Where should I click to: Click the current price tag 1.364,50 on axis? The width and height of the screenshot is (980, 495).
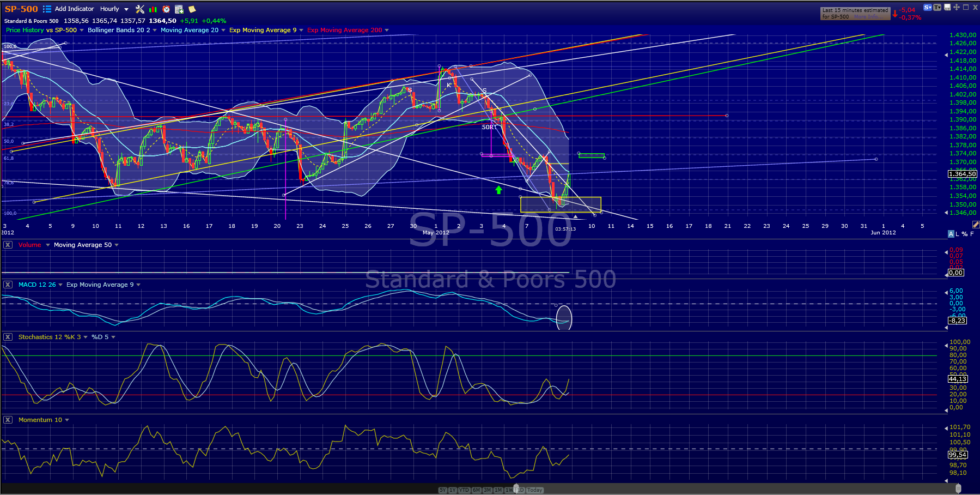[x=963, y=174]
